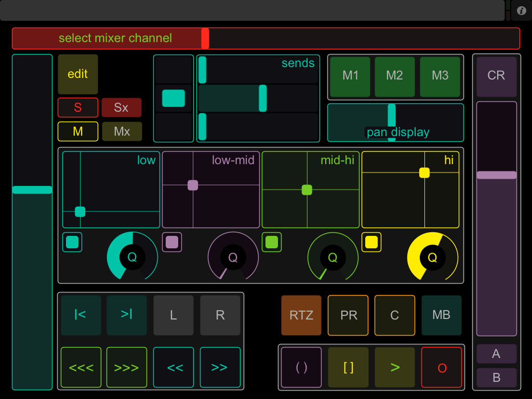
Task: Toggle the Mx mute clear button
Action: tap(122, 131)
